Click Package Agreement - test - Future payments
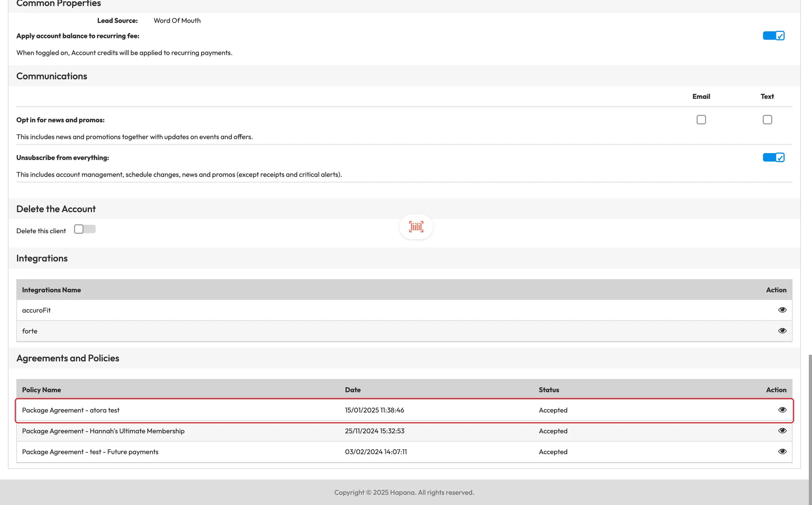The image size is (812, 505). point(90,452)
